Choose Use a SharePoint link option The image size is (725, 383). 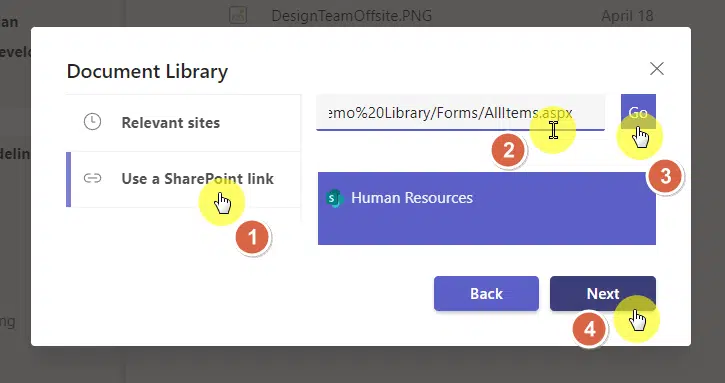pyautogui.click(x=184, y=179)
